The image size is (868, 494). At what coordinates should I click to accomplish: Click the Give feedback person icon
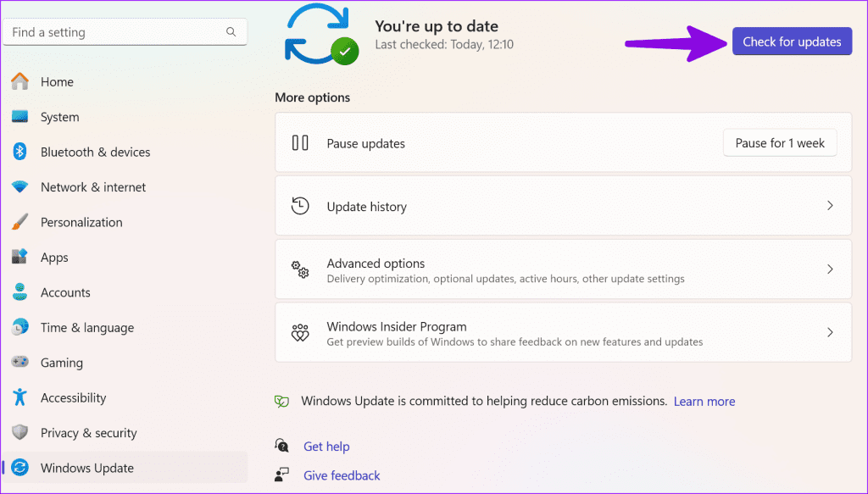tap(281, 475)
